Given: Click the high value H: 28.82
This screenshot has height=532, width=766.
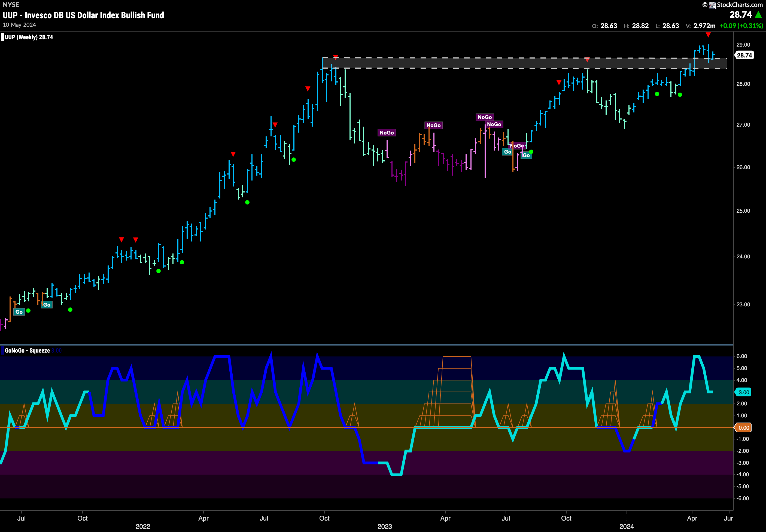Looking at the screenshot, I should coord(636,26).
